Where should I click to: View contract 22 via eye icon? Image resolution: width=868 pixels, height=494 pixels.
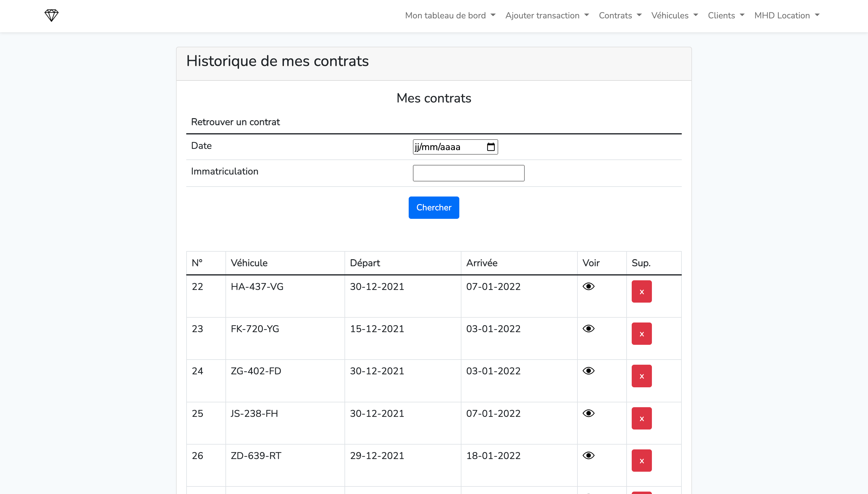click(589, 286)
